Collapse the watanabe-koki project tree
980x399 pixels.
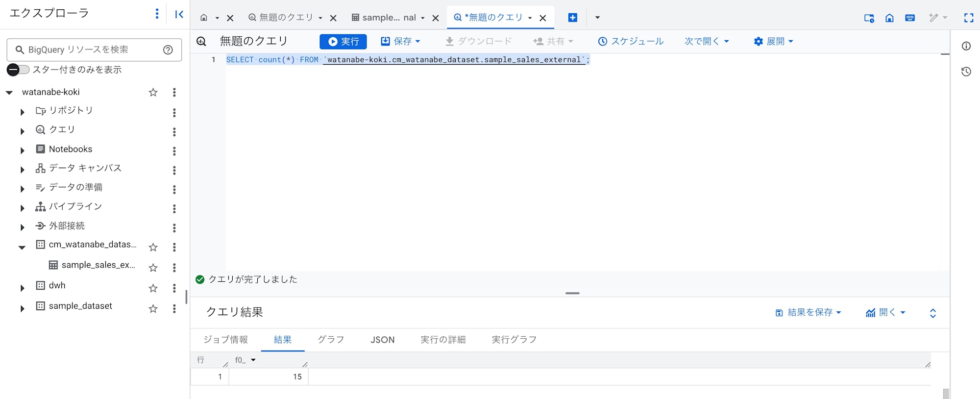(9, 92)
